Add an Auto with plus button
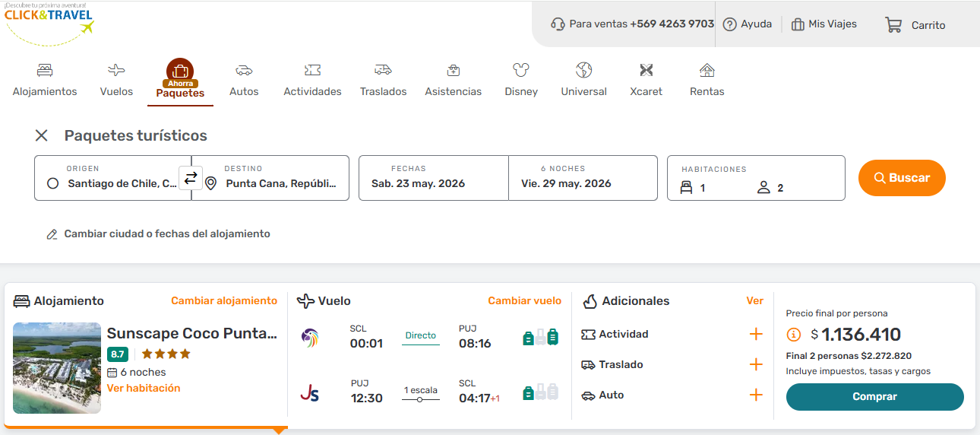Viewport: 980px width, 435px height. (x=756, y=395)
